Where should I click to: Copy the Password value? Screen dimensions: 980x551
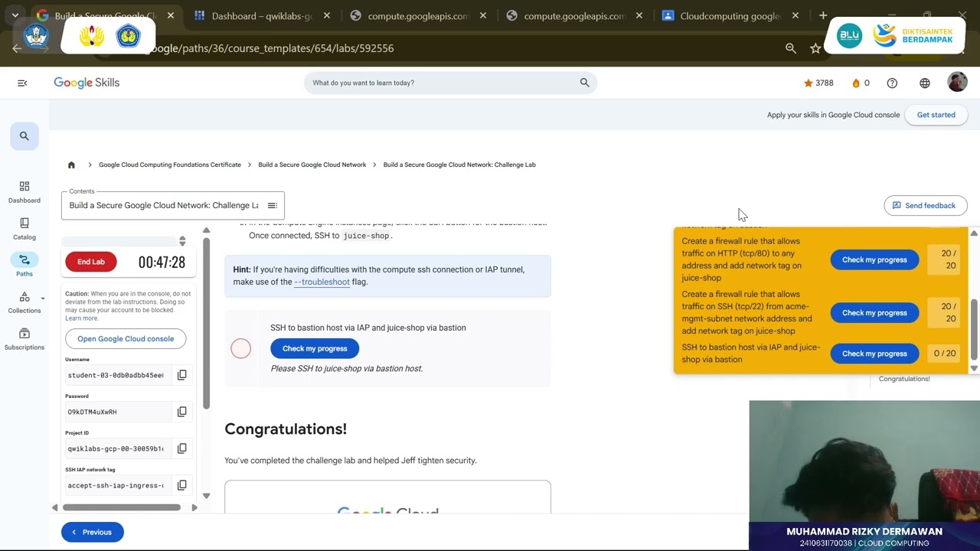[182, 412]
